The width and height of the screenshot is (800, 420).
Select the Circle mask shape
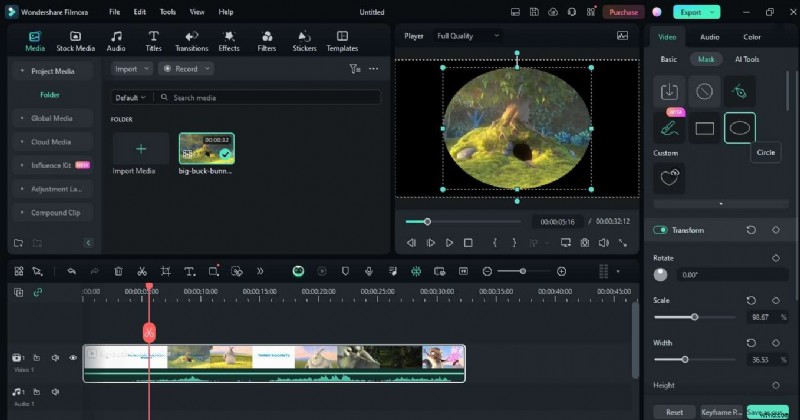coord(739,128)
